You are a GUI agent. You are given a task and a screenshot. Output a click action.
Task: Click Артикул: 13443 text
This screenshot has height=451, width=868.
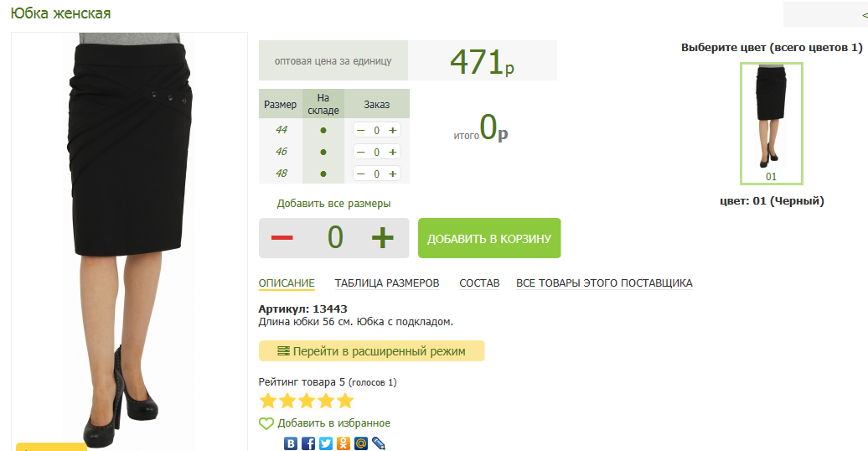pos(302,308)
